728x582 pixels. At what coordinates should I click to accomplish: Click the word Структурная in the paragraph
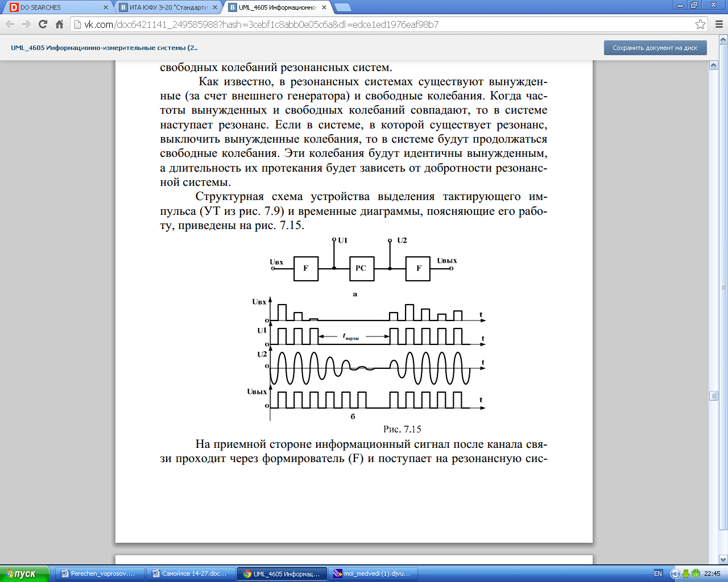coord(230,196)
